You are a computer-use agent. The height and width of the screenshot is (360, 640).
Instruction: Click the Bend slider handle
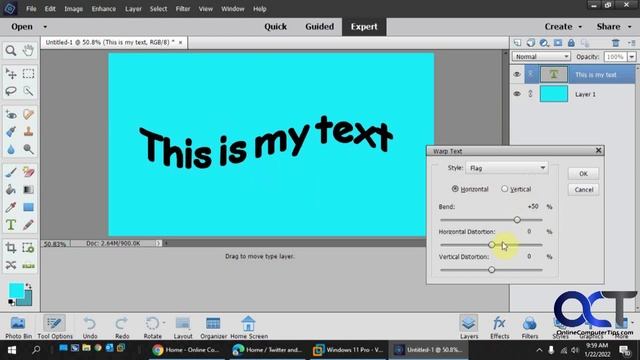(517, 220)
